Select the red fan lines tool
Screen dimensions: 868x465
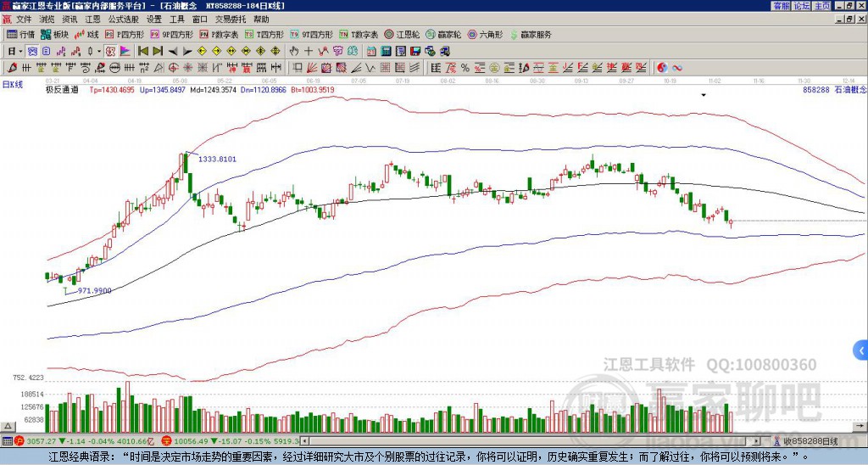coord(312,68)
